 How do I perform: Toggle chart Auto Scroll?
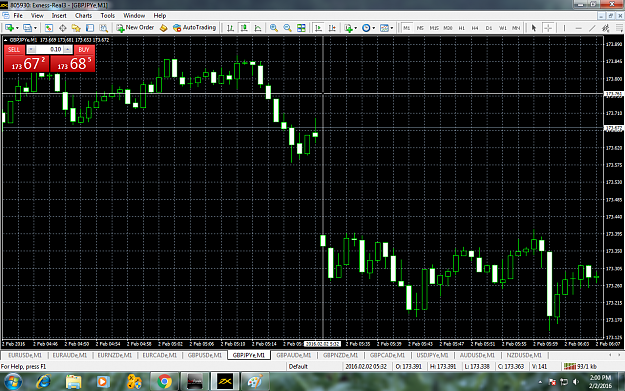pos(318,28)
